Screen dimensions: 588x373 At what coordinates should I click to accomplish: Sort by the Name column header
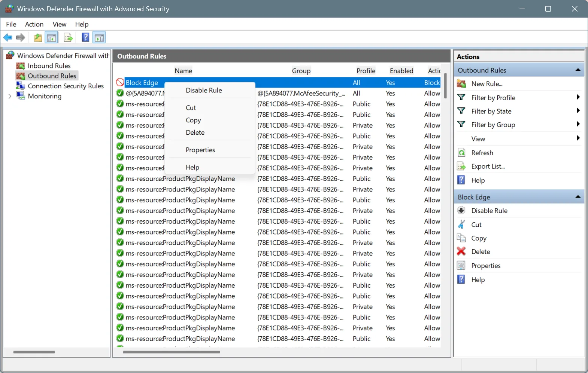pyautogui.click(x=184, y=71)
